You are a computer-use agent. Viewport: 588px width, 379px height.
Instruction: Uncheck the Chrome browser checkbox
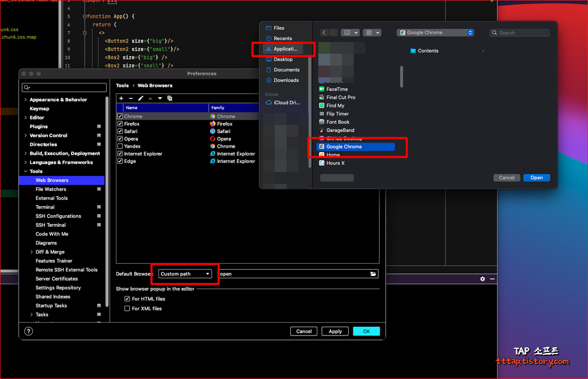point(120,116)
